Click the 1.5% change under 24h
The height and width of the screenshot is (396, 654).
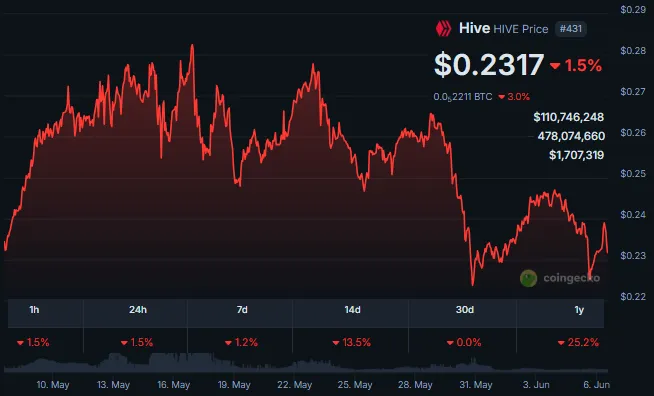click(x=137, y=343)
